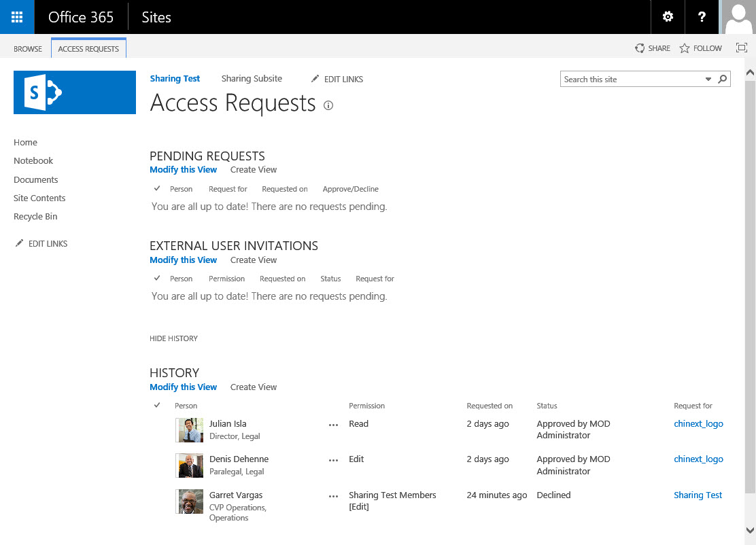This screenshot has height=545, width=756.
Task: Open Site Contents in left navigation
Action: [x=39, y=198]
